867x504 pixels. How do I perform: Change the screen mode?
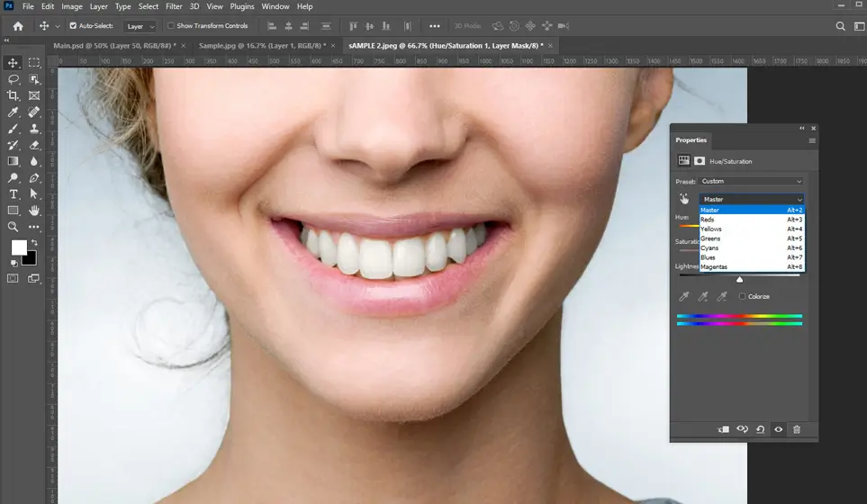[33, 278]
